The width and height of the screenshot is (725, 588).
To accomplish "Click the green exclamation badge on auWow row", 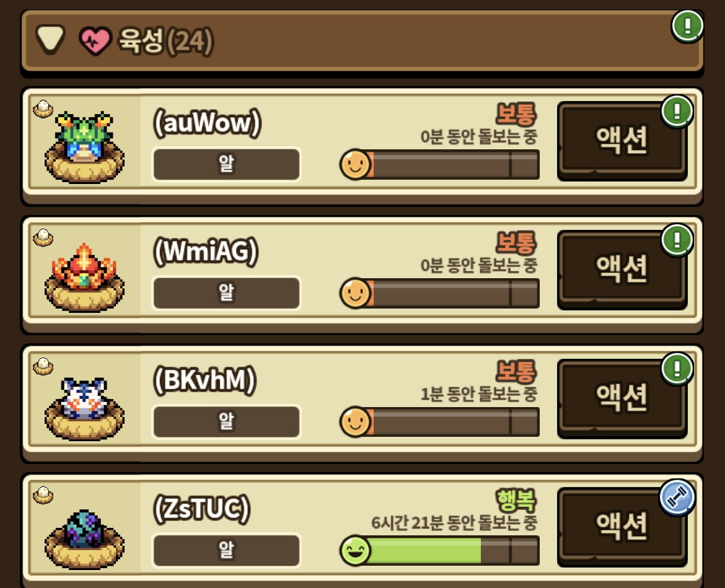I will [677, 112].
